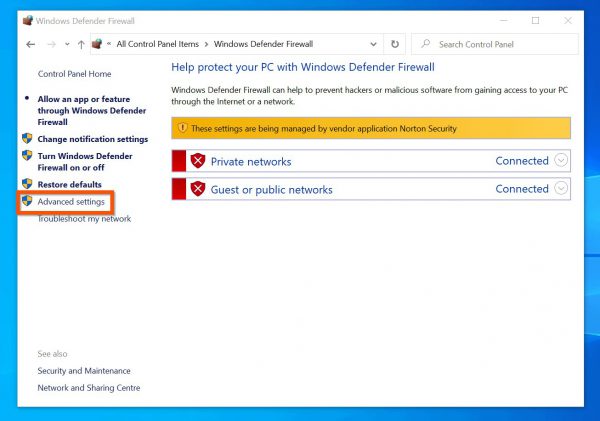Open the recent locations dropdown arrow

[66, 45]
